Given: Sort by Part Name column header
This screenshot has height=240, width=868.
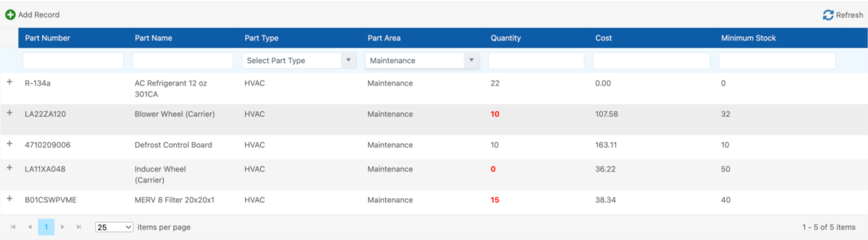Looking at the screenshot, I should click(x=153, y=38).
